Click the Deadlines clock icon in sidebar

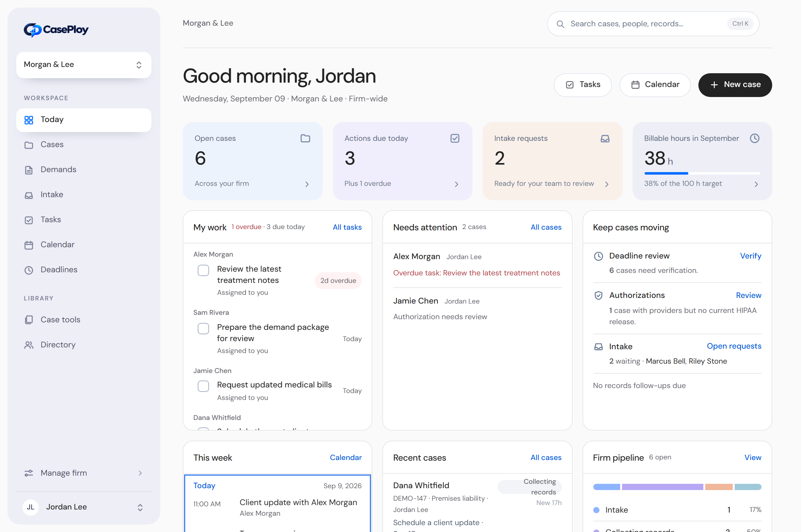click(x=29, y=270)
